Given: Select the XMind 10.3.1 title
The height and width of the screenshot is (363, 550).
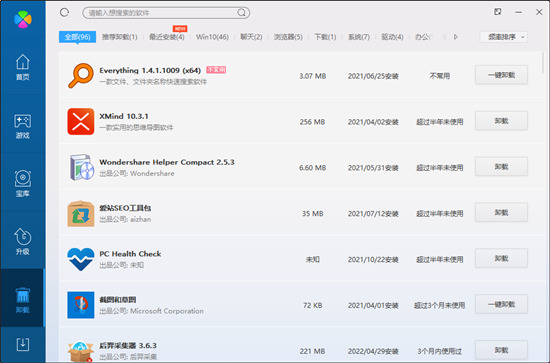Looking at the screenshot, I should tap(124, 116).
